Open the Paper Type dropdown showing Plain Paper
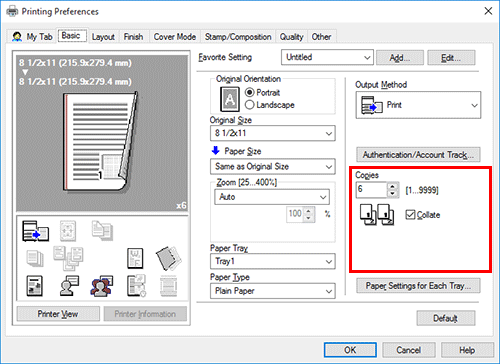The width and height of the screenshot is (500, 364). tap(273, 291)
